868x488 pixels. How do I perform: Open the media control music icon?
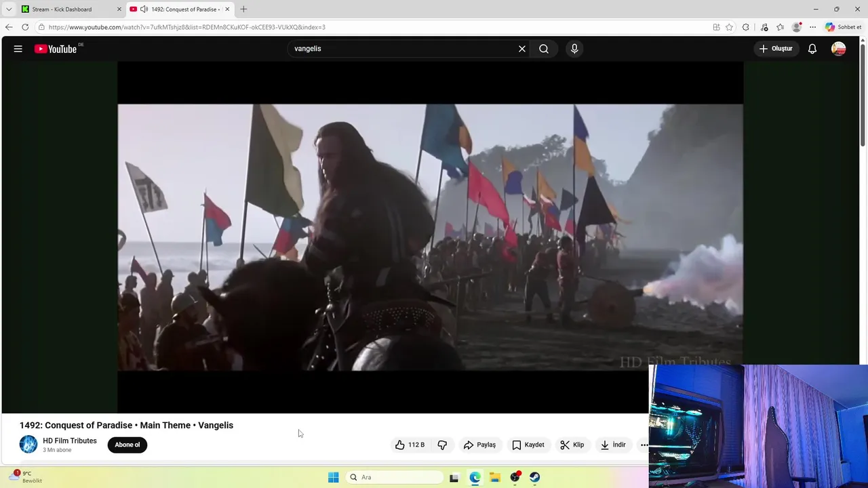point(764,27)
